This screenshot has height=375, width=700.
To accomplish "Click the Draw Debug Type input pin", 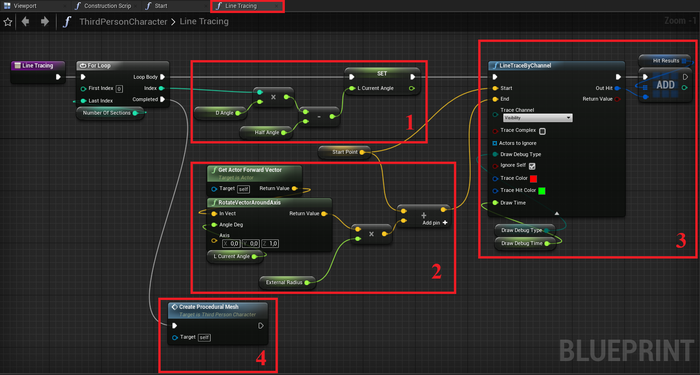I will 495,154.
